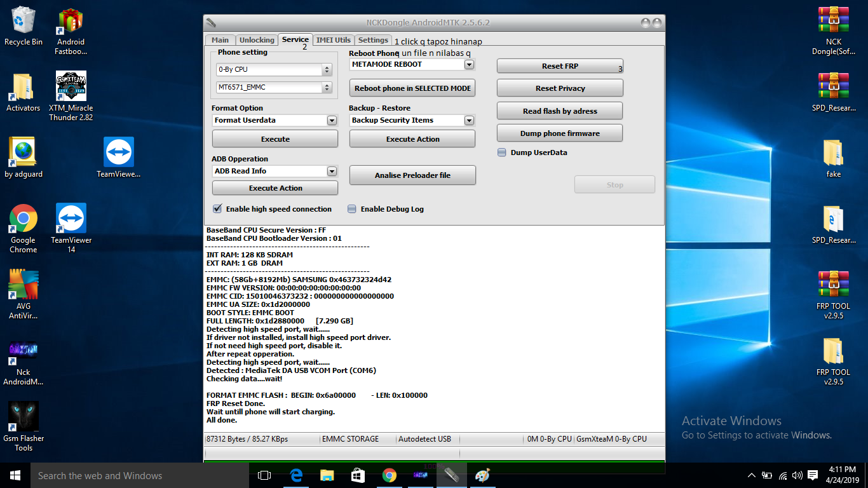
Task: Switch to the Main tab
Action: pos(220,40)
